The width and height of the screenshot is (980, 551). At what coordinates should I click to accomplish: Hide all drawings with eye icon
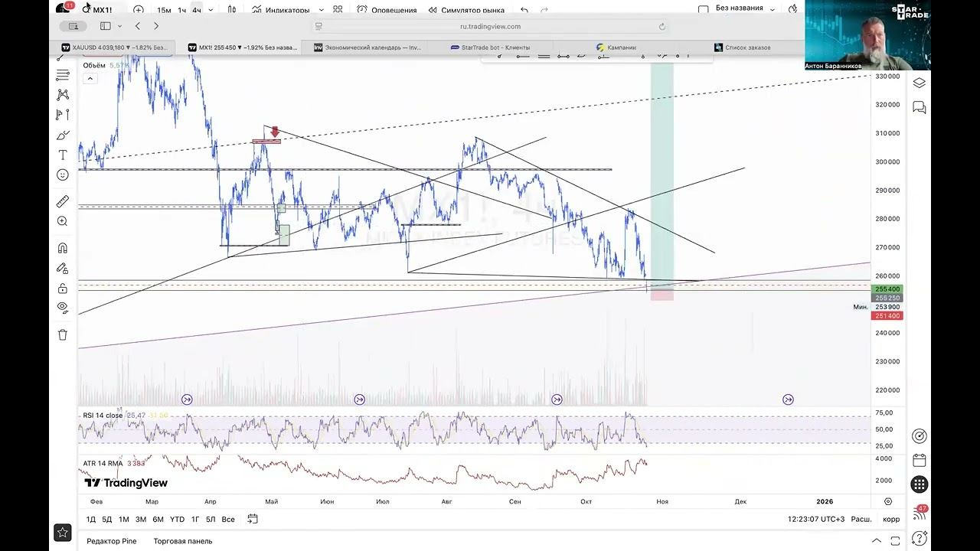click(63, 308)
